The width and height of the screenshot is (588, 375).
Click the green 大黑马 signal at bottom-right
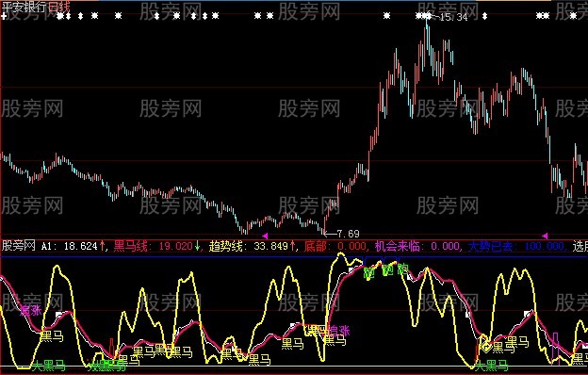click(x=492, y=366)
